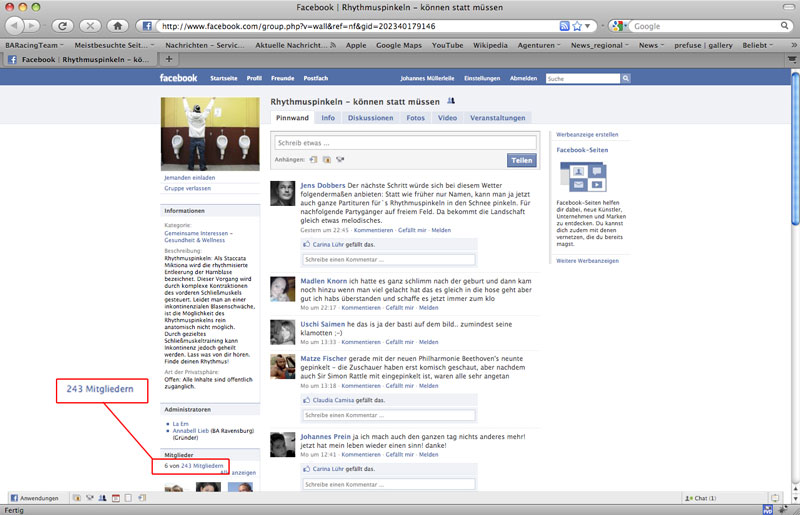The height and width of the screenshot is (515, 800).
Task: Switch to the Fotos tab
Action: [415, 118]
